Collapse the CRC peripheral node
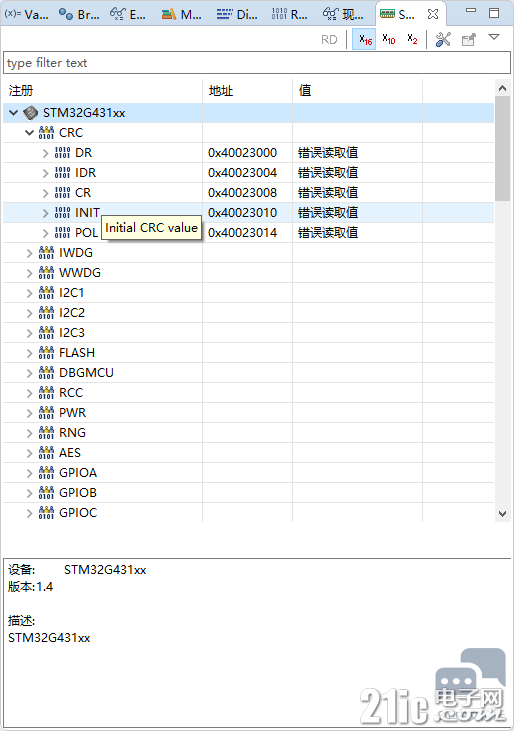Viewport: 514px width, 731px height. (29, 133)
